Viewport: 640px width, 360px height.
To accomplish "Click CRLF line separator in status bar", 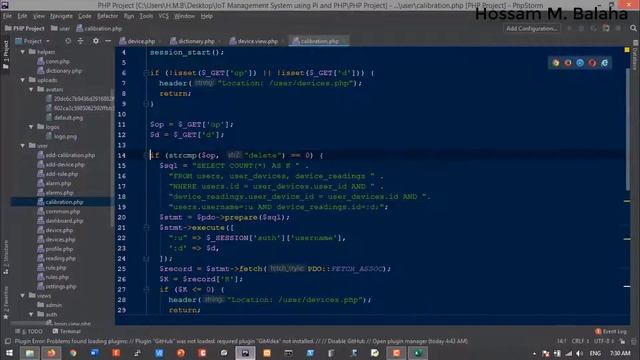I will click(580, 341).
